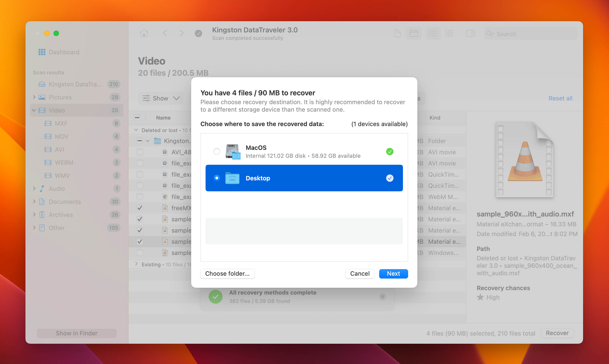Click the Home icon in toolbar

coord(144,33)
